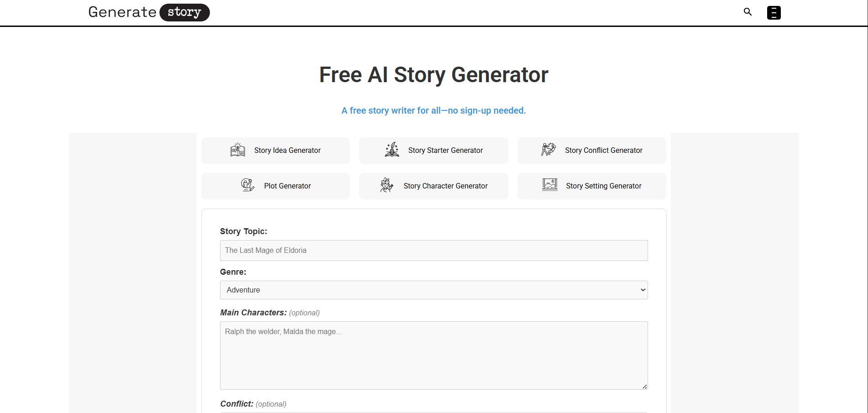Screen dimensions: 868x413
Task: Focus the Story Topic input field
Action: (x=434, y=251)
